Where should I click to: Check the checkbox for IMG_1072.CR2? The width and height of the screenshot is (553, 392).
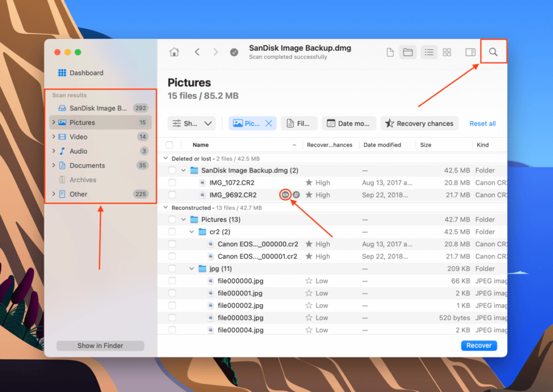pyautogui.click(x=172, y=182)
